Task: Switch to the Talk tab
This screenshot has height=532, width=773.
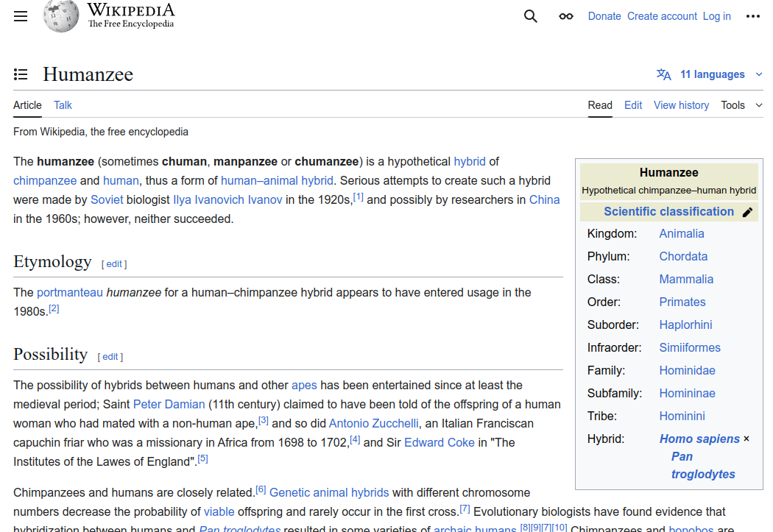Action: (63, 105)
